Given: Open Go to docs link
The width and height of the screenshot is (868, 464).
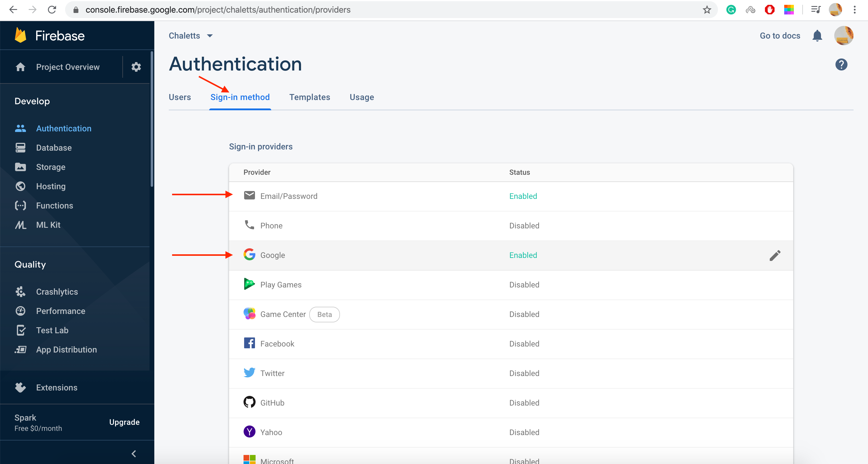Looking at the screenshot, I should point(779,35).
